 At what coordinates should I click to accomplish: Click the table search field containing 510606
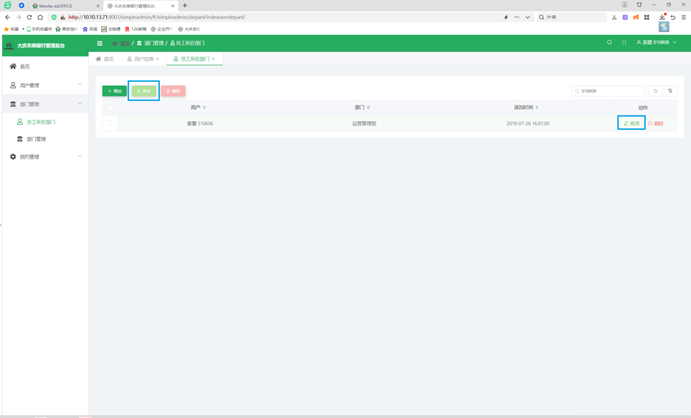click(610, 91)
